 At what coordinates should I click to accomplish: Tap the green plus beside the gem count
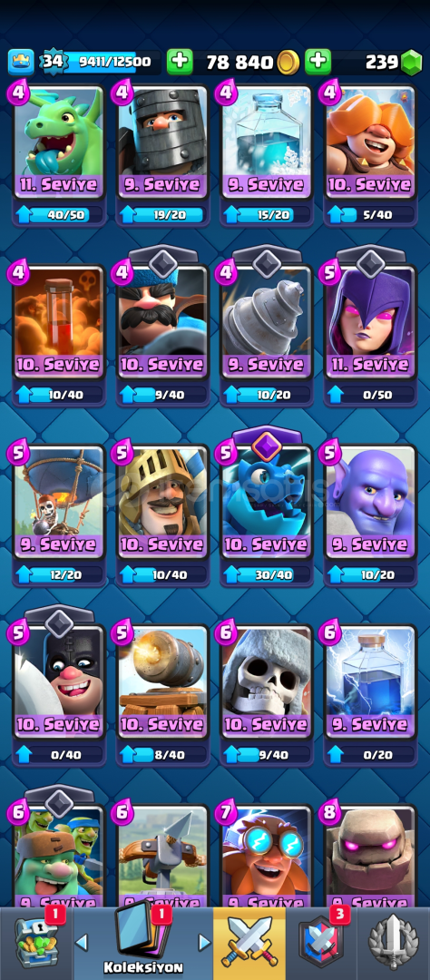click(x=318, y=62)
